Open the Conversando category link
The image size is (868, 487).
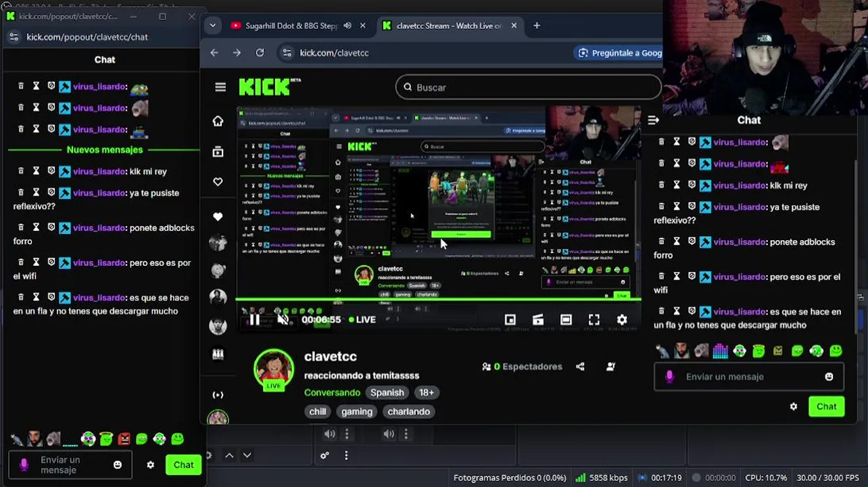(332, 392)
